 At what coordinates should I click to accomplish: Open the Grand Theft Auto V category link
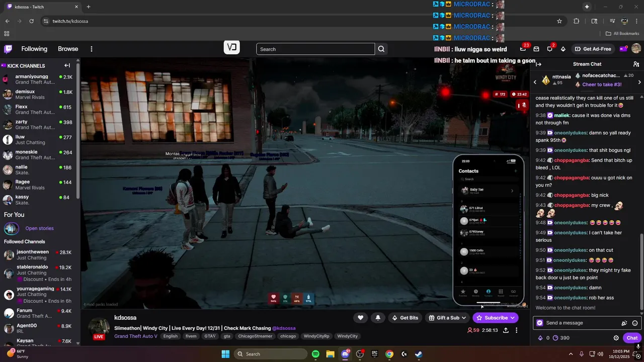136,336
